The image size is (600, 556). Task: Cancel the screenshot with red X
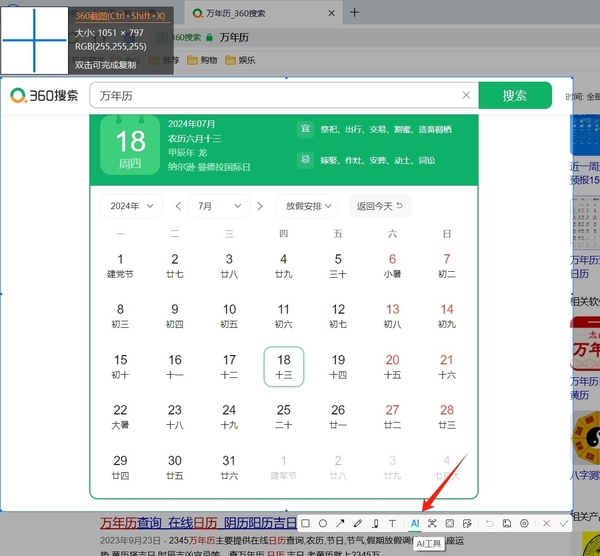click(x=546, y=523)
